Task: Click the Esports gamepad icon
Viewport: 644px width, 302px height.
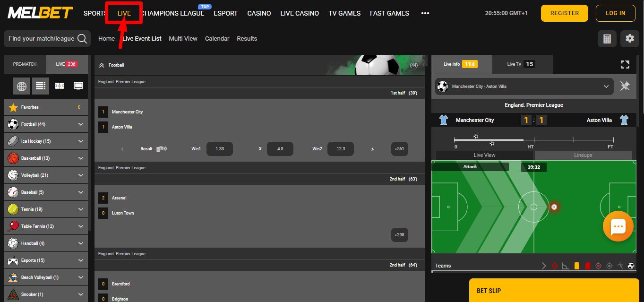Action: coord(13,260)
